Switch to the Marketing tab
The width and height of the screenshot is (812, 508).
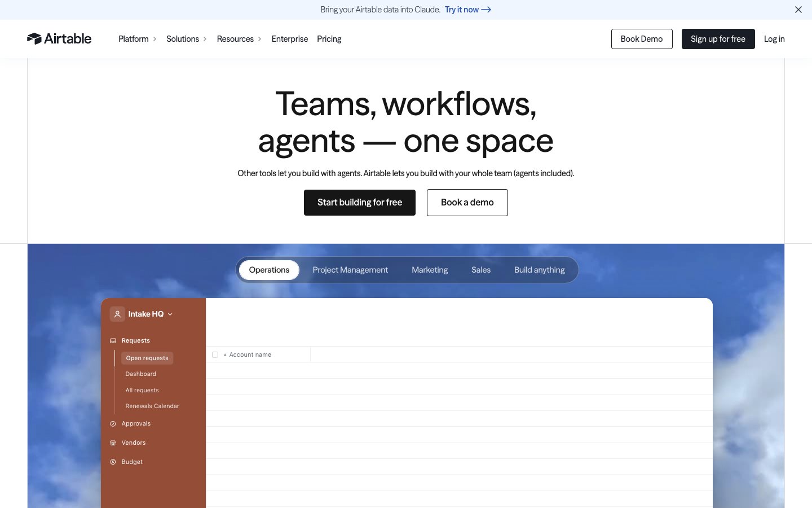click(430, 270)
